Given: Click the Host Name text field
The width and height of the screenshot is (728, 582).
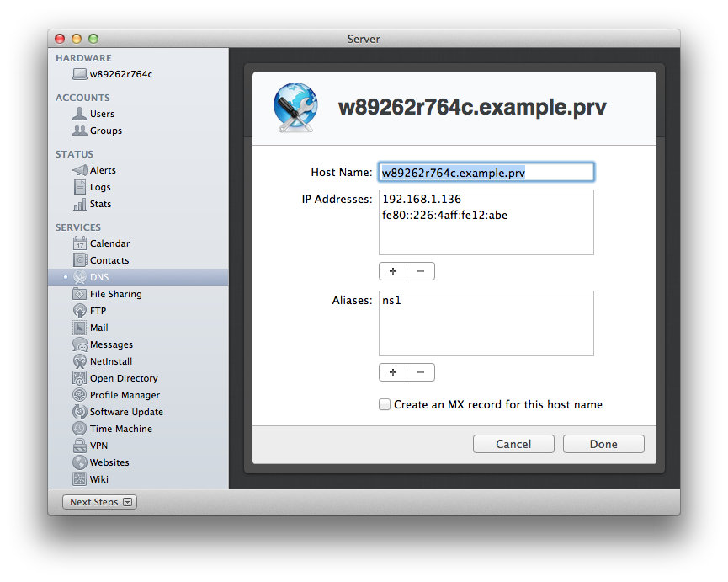Looking at the screenshot, I should 486,172.
